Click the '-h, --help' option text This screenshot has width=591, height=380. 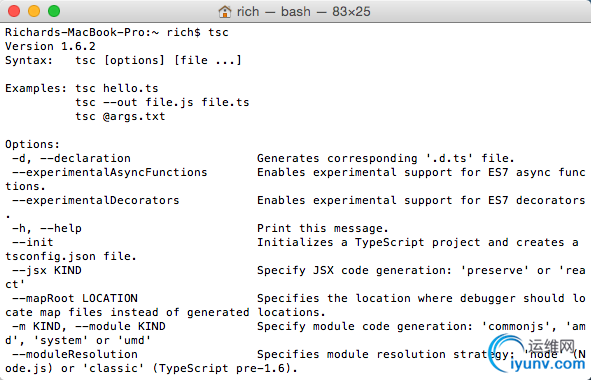click(47, 228)
